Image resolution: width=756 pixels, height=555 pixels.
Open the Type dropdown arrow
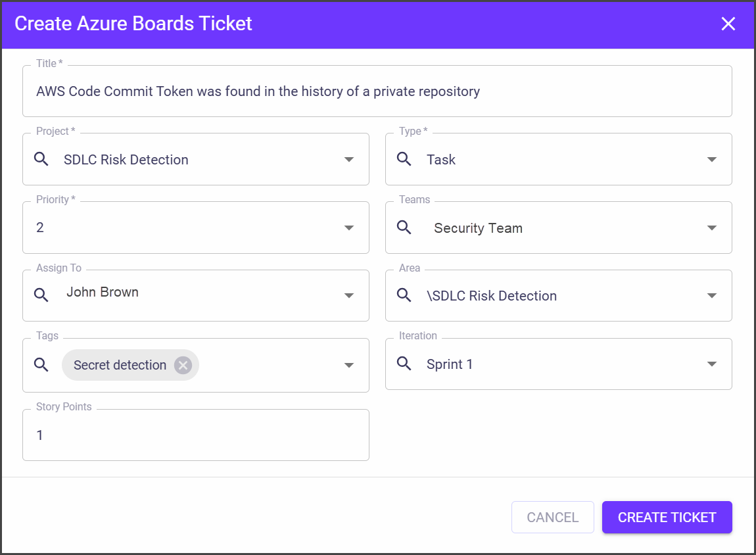pyautogui.click(x=711, y=160)
